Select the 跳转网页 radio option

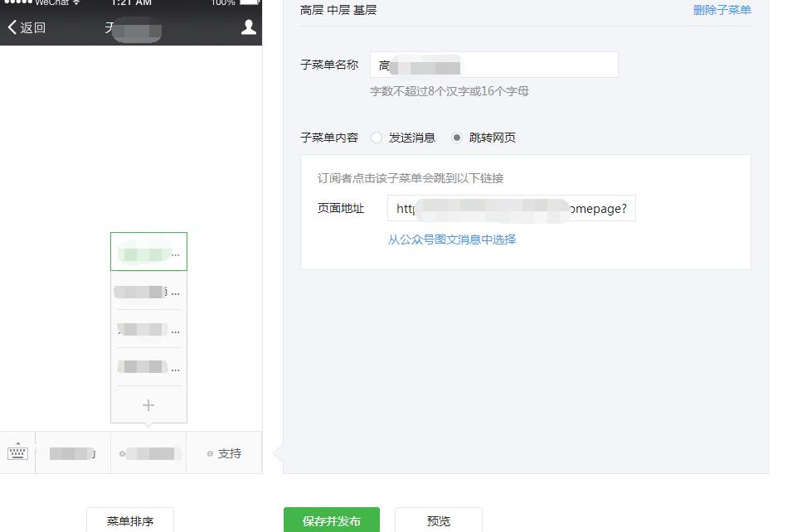457,138
